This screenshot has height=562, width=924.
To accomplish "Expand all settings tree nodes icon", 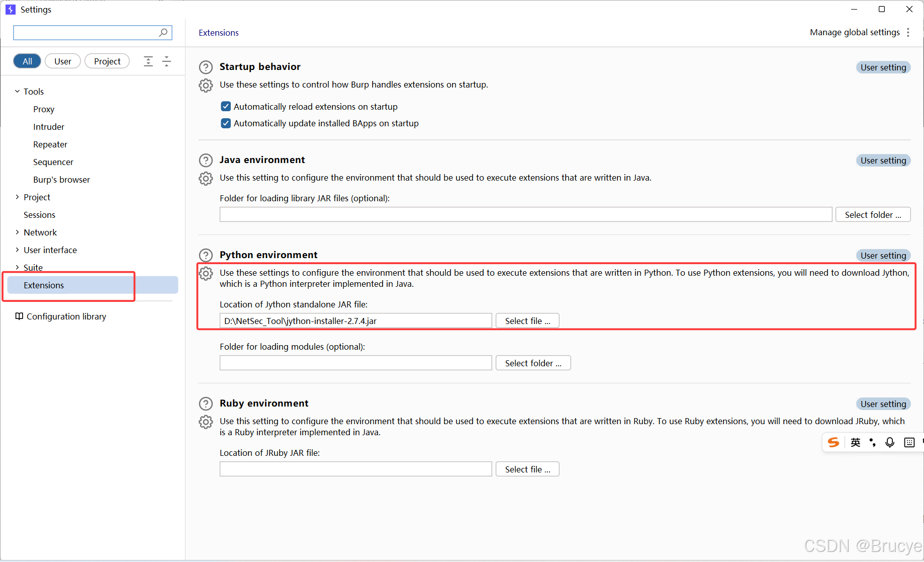I will coord(148,61).
